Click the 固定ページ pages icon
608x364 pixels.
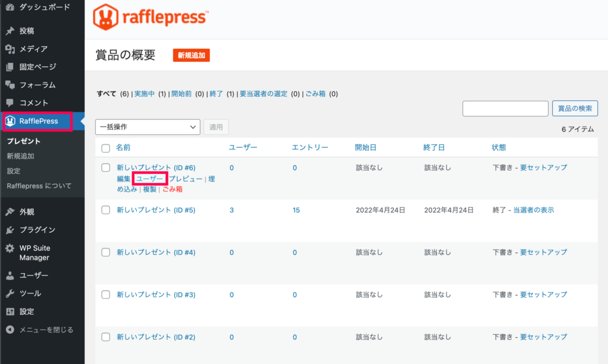[10, 67]
